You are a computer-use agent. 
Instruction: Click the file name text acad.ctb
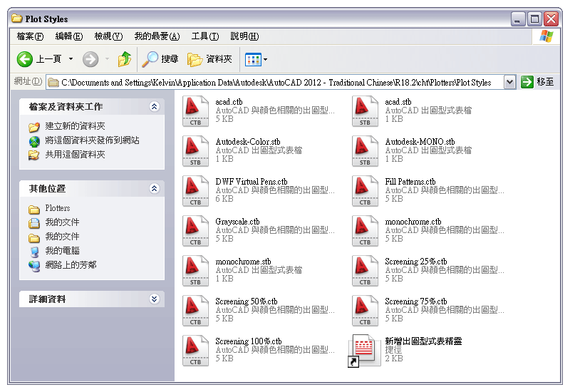coord(229,102)
